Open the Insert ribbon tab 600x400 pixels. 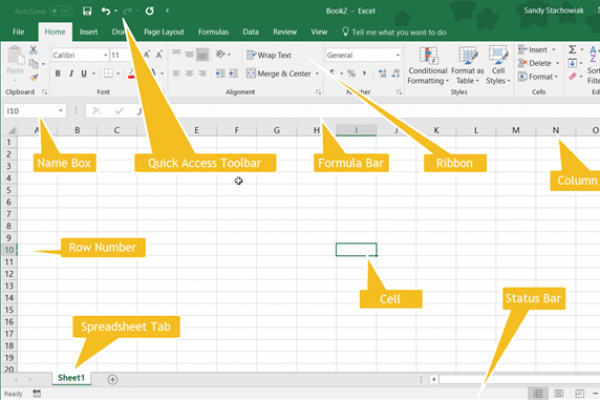pyautogui.click(x=89, y=32)
